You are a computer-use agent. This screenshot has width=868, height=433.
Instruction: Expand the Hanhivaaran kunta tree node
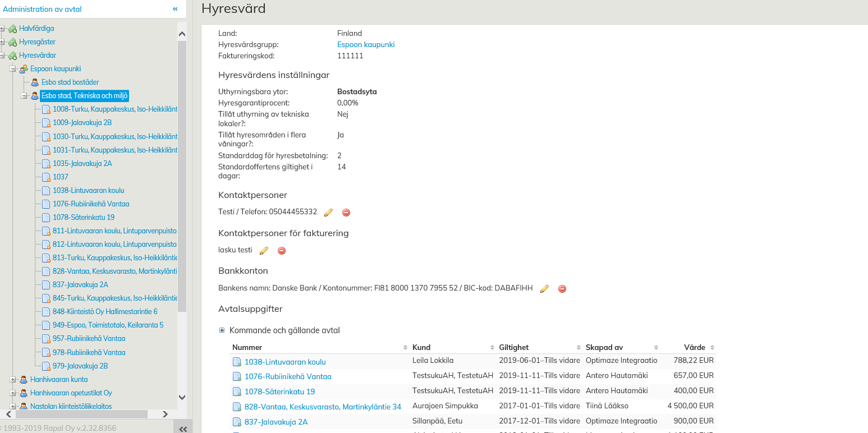[13, 380]
